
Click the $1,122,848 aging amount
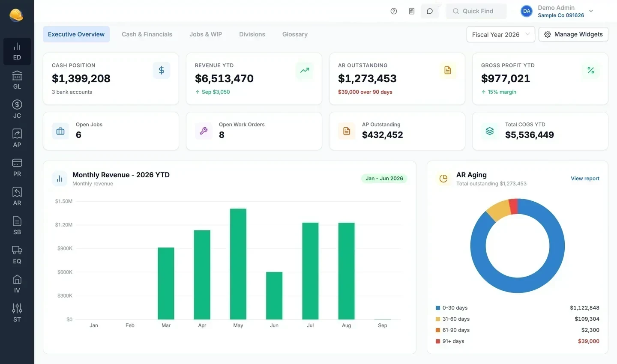coord(584,308)
